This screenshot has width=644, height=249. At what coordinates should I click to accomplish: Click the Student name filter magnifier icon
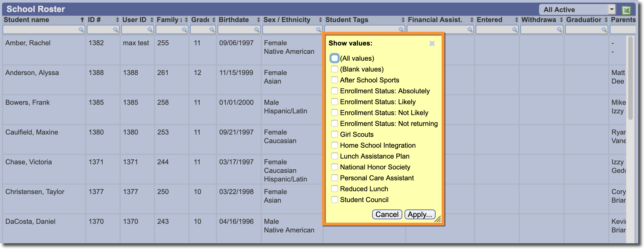[81, 30]
